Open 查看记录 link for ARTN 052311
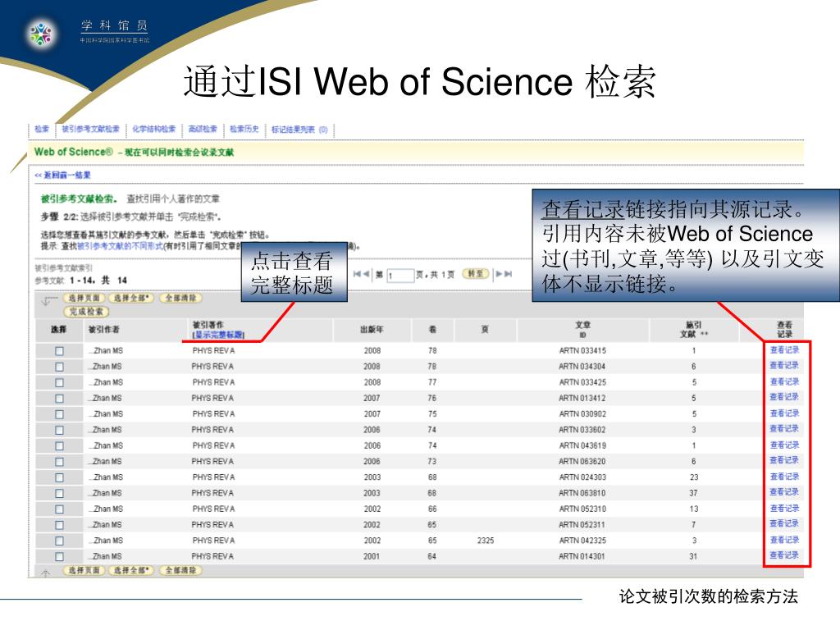This screenshot has height=630, width=840. coord(784,523)
